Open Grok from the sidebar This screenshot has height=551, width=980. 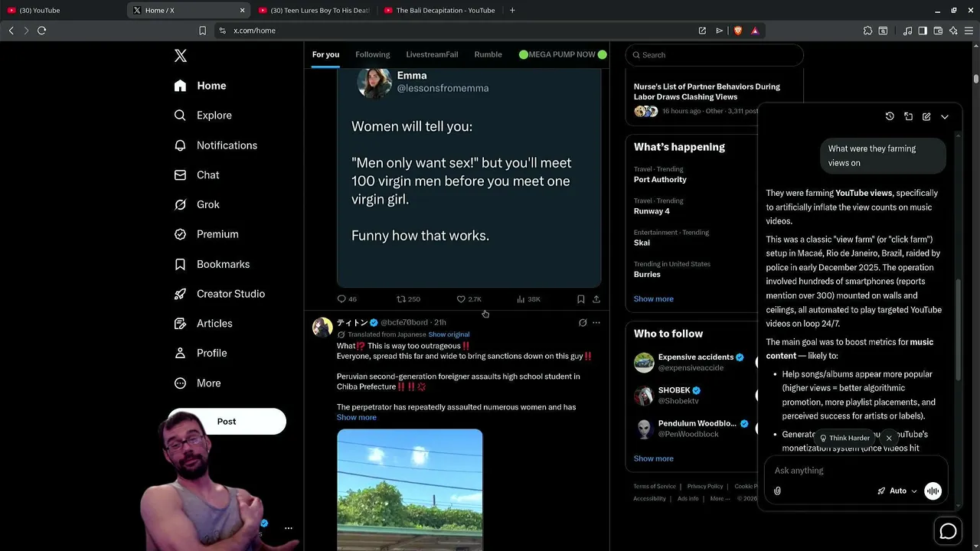[x=197, y=204]
